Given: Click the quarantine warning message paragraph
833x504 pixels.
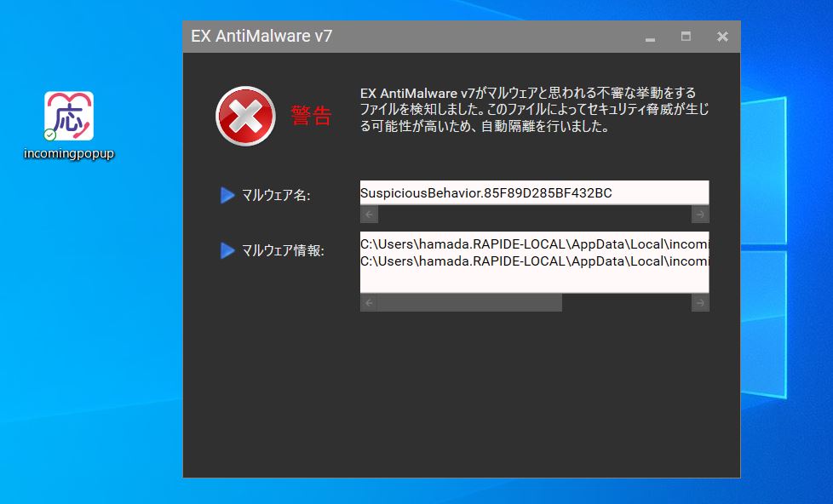Looking at the screenshot, I should 534,110.
